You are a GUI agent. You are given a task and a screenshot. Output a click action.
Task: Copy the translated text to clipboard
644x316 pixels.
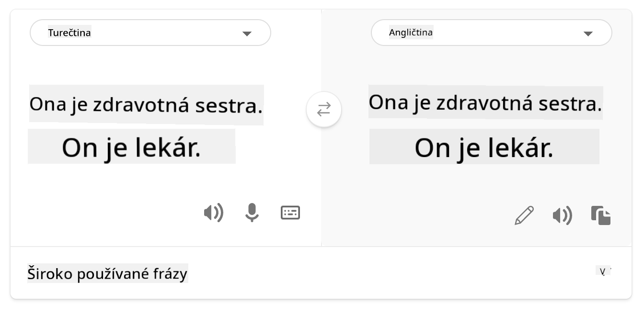[601, 215]
